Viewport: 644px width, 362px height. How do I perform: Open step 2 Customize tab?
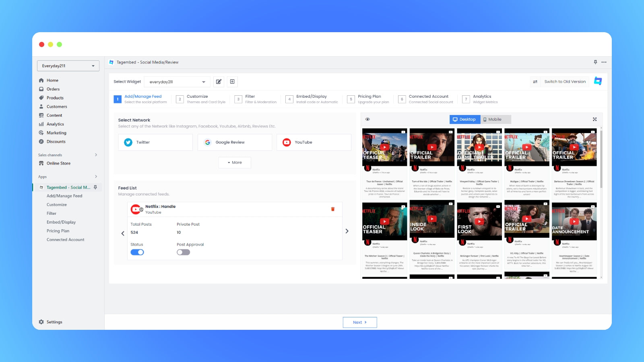(x=201, y=99)
